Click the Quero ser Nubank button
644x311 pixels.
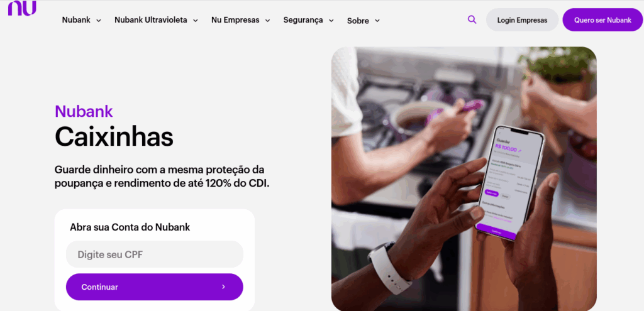click(x=602, y=19)
